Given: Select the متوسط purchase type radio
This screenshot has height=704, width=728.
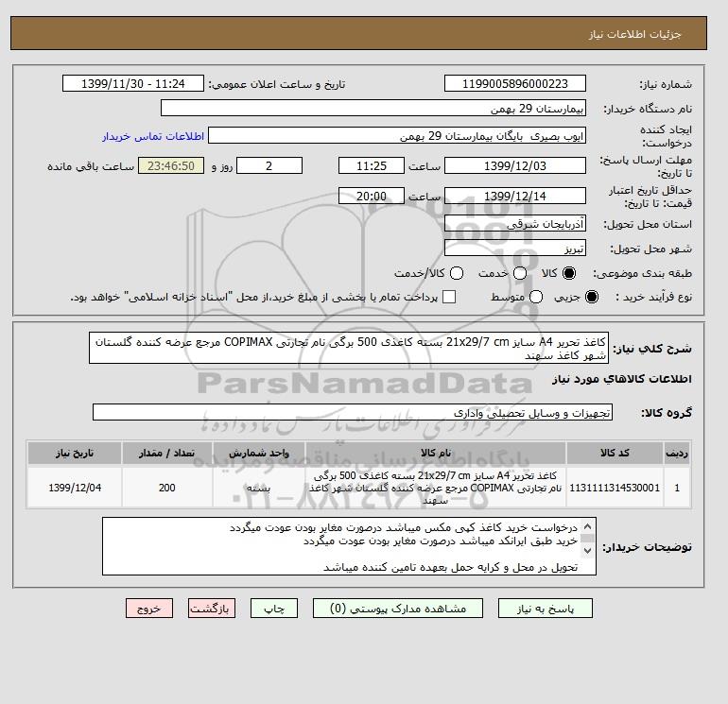Looking at the screenshot, I should (536, 297).
